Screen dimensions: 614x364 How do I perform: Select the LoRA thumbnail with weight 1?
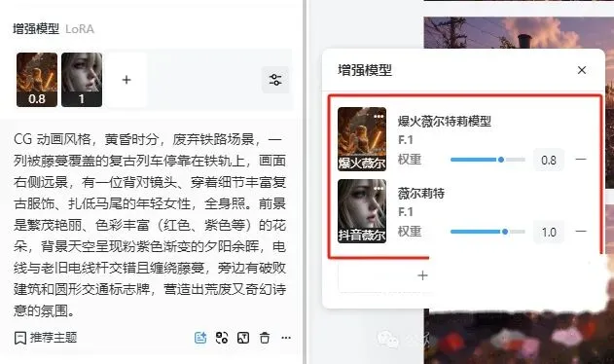coord(82,80)
